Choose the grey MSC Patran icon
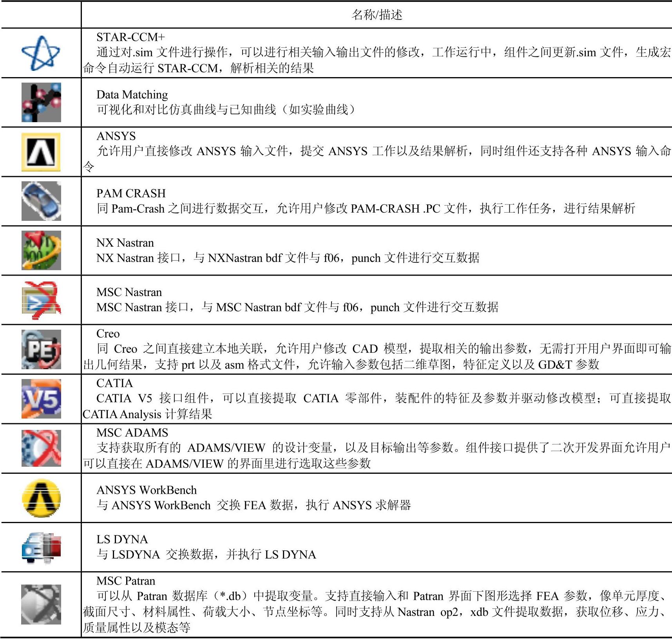 point(41,605)
